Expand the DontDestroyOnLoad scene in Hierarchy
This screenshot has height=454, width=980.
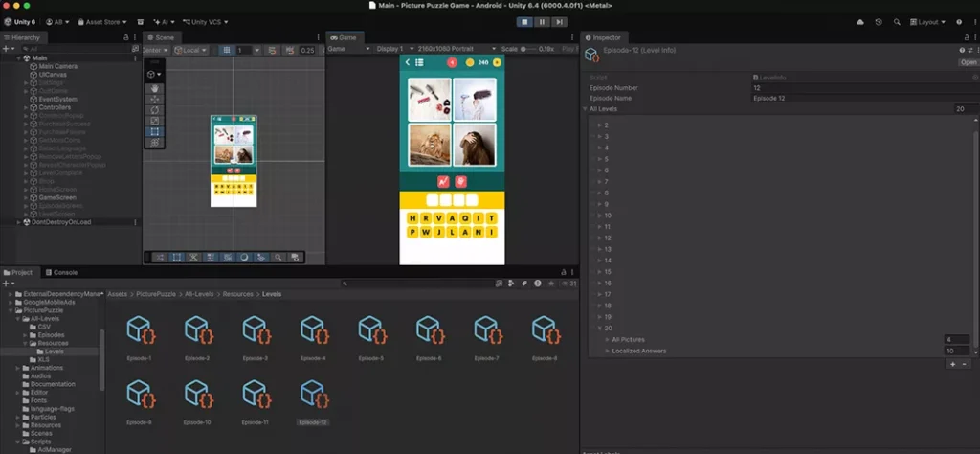point(19,222)
